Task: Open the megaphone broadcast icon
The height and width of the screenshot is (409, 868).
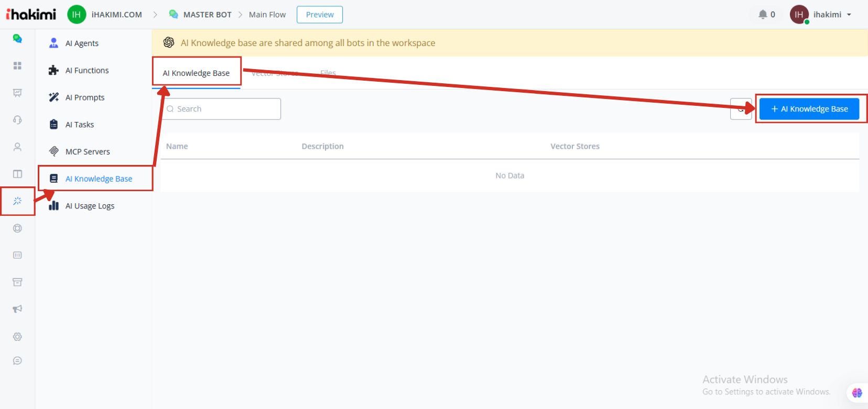Action: click(17, 309)
